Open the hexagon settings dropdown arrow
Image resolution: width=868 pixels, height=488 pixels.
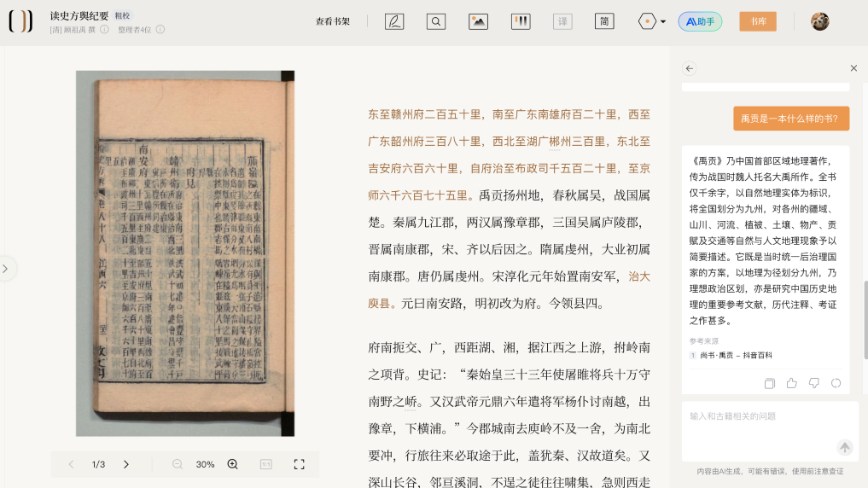(x=663, y=22)
